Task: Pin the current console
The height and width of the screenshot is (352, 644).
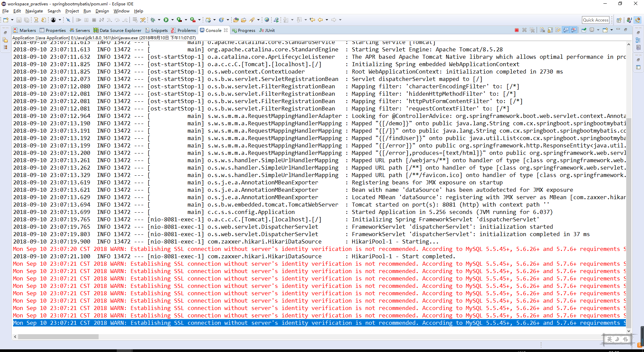Action: coord(584,30)
